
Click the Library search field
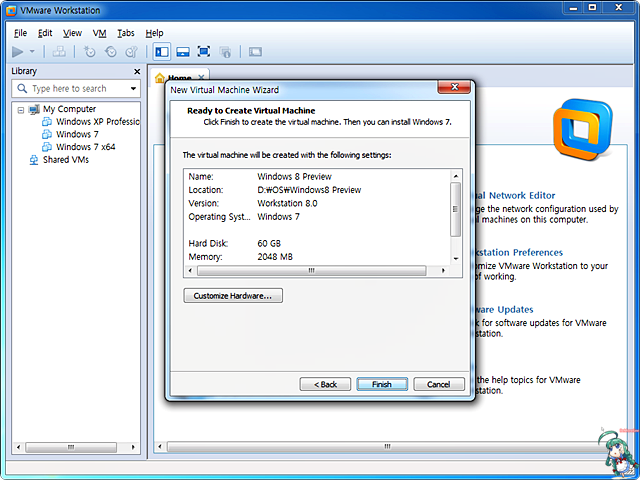(x=76, y=89)
